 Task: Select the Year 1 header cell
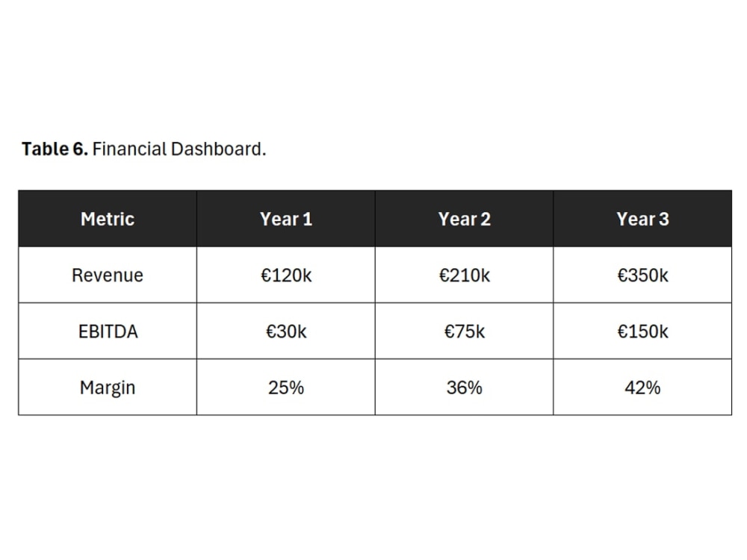[286, 219]
